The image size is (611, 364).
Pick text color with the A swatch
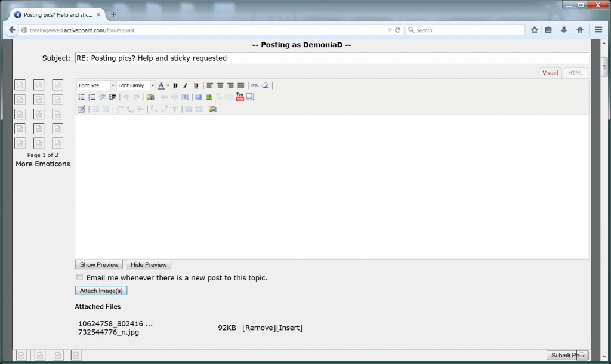[161, 85]
